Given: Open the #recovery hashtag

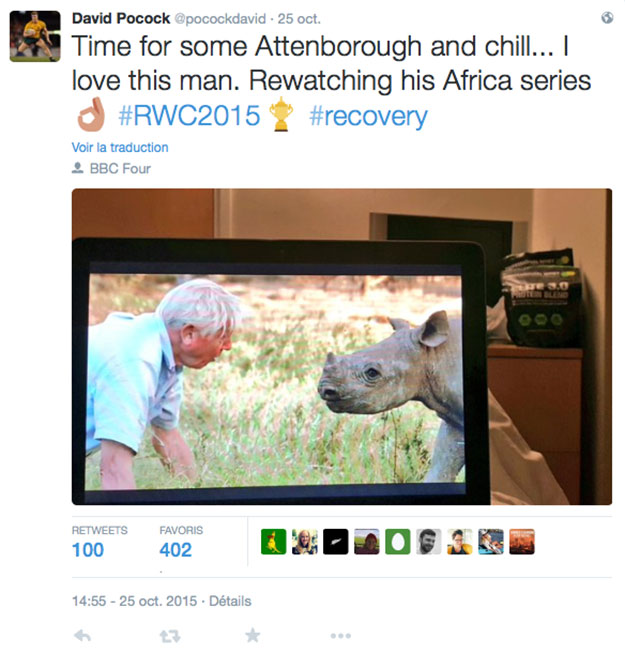Looking at the screenshot, I should pyautogui.click(x=368, y=116).
